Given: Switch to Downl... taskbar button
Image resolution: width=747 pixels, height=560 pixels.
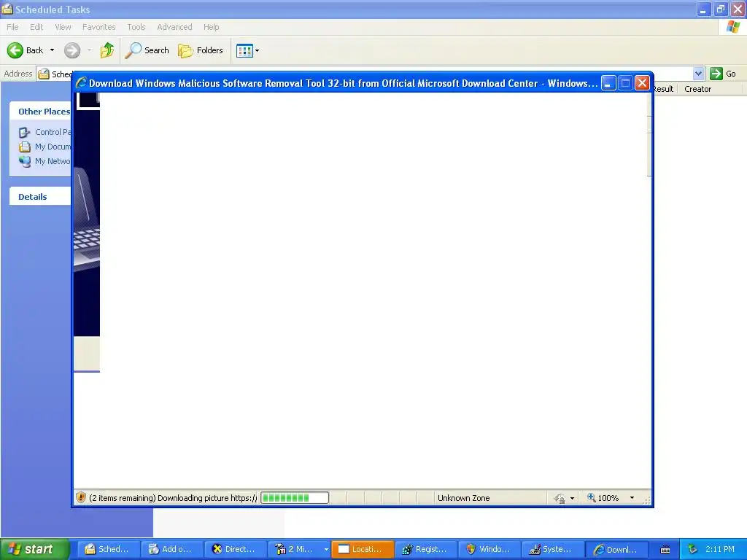Looking at the screenshot, I should click(616, 549).
